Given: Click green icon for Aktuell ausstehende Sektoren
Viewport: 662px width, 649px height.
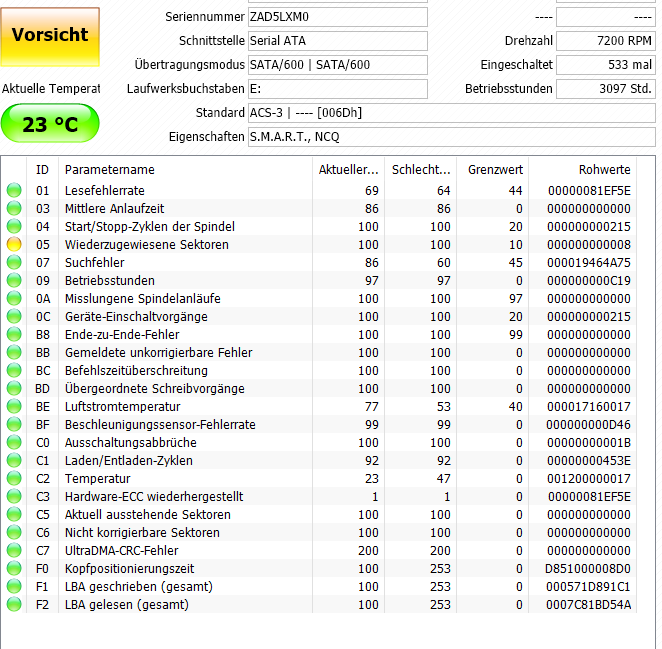Looking at the screenshot, I should coord(14,515).
